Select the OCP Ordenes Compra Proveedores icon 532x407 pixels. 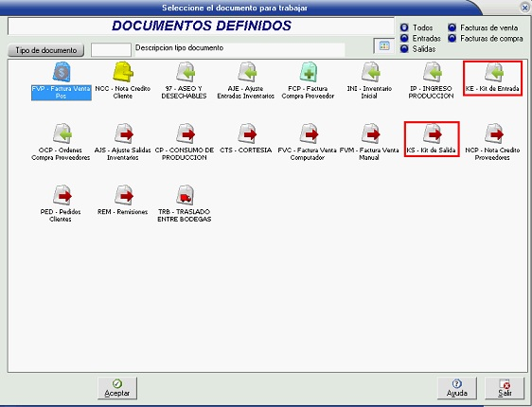coord(62,133)
